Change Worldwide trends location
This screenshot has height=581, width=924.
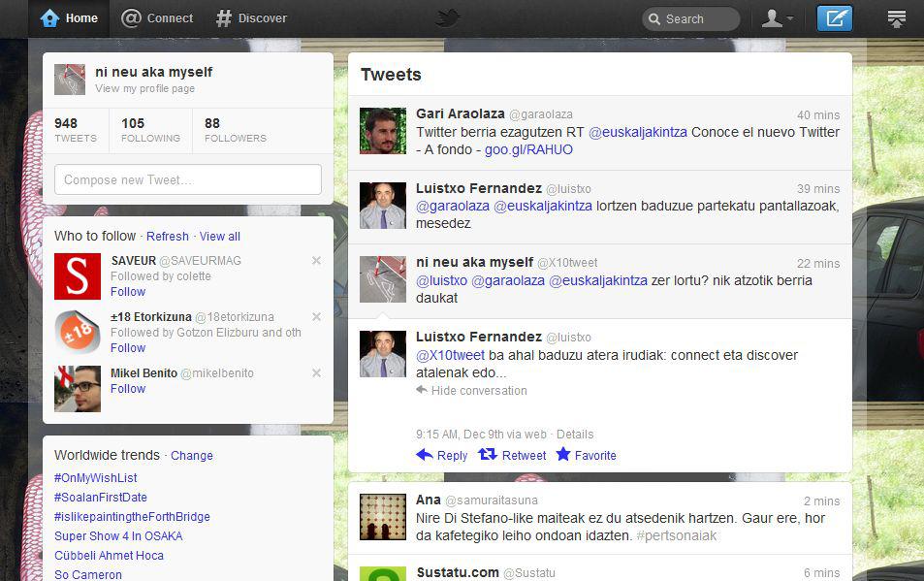coord(192,456)
